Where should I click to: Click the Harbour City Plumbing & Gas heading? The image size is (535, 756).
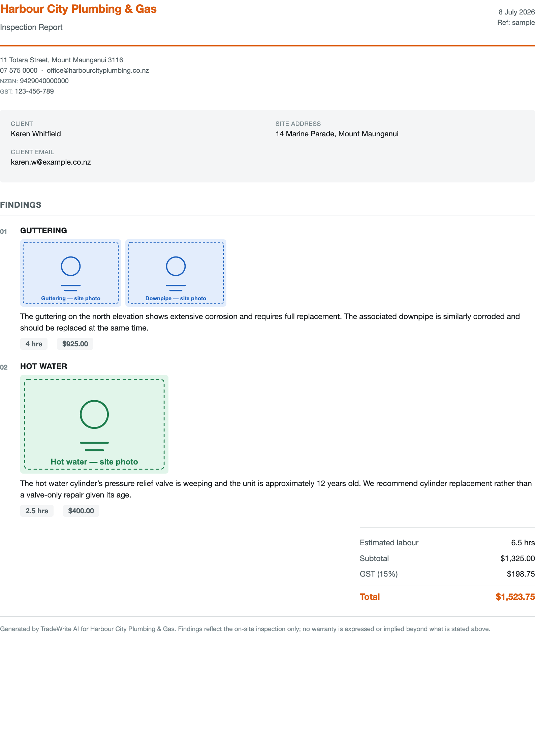tap(78, 9)
